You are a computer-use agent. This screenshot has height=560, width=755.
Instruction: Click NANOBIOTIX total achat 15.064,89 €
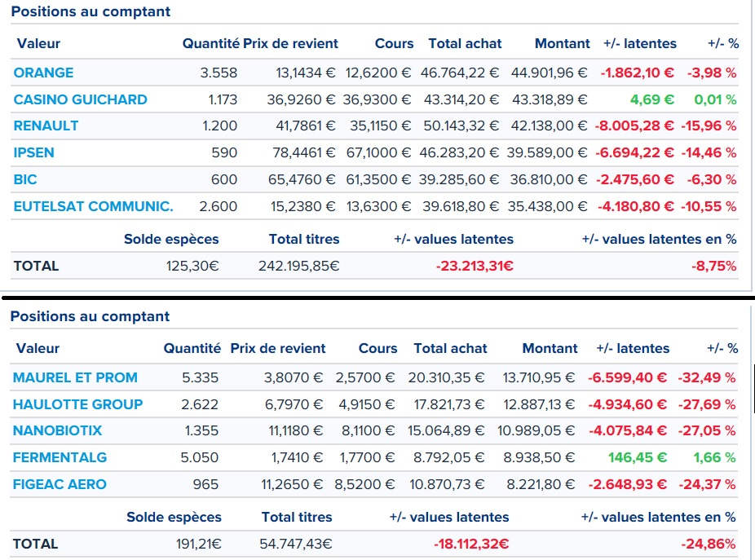[x=446, y=430]
